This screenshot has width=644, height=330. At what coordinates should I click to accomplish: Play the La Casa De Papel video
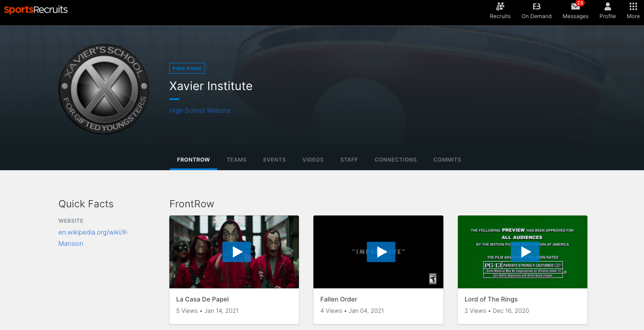[236, 252]
